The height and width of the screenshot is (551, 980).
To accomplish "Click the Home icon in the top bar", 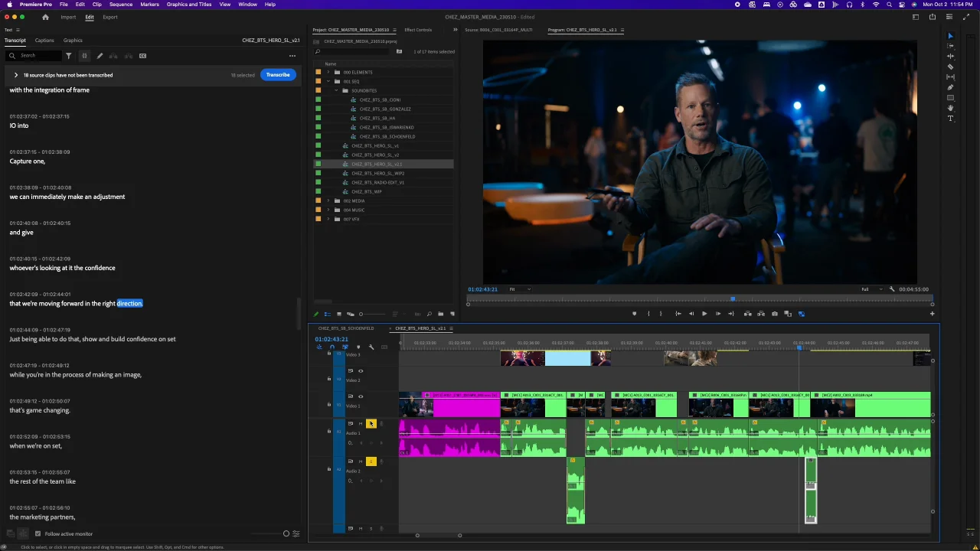I will click(x=45, y=17).
